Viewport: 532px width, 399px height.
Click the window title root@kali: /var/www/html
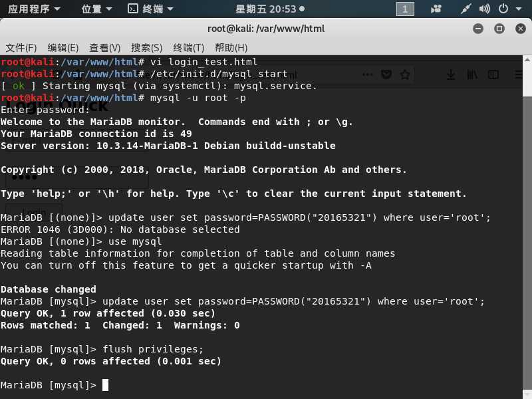266,29
